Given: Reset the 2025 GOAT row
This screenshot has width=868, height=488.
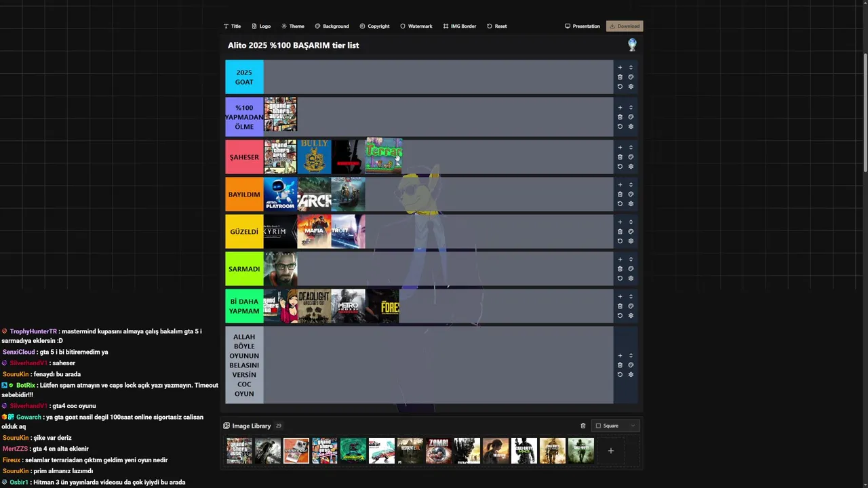Looking at the screenshot, I should pos(620,87).
